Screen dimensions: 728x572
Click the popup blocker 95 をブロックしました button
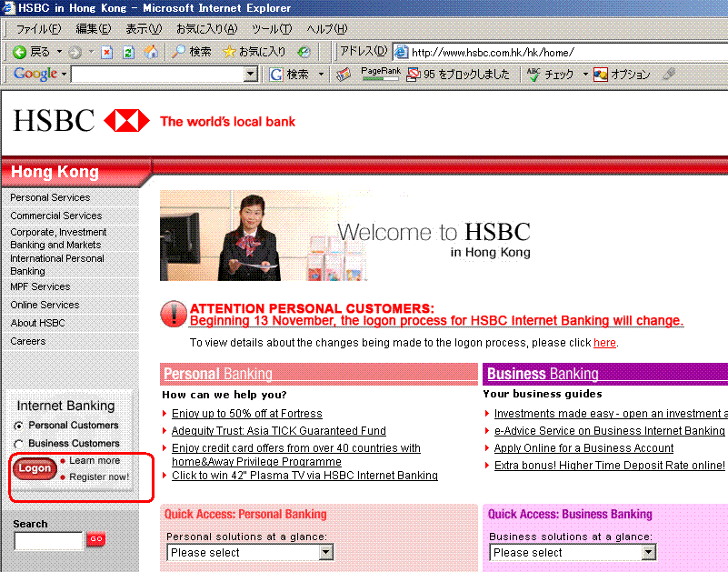point(458,75)
